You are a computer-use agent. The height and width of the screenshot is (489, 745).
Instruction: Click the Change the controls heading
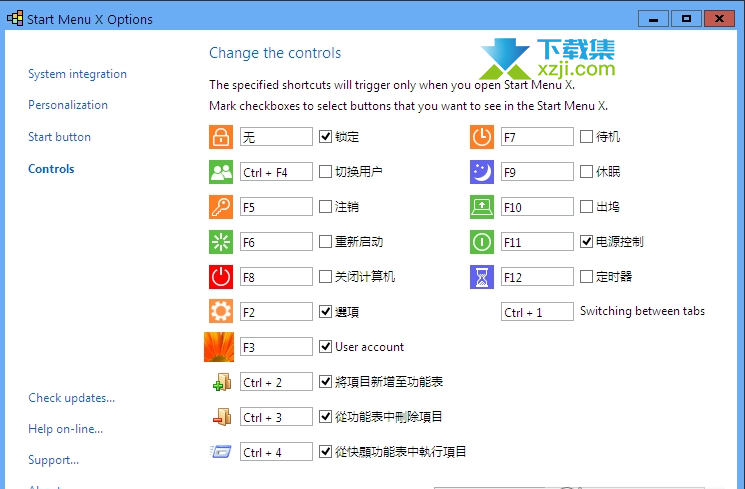(x=275, y=53)
